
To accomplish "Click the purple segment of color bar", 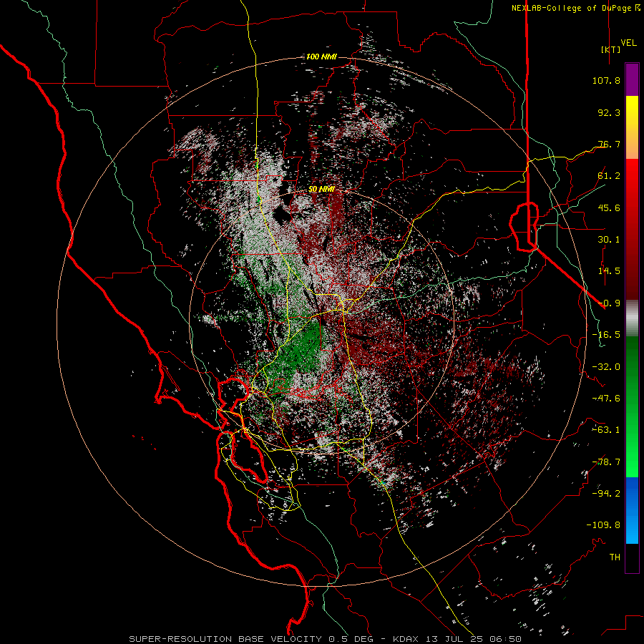I will [x=632, y=79].
